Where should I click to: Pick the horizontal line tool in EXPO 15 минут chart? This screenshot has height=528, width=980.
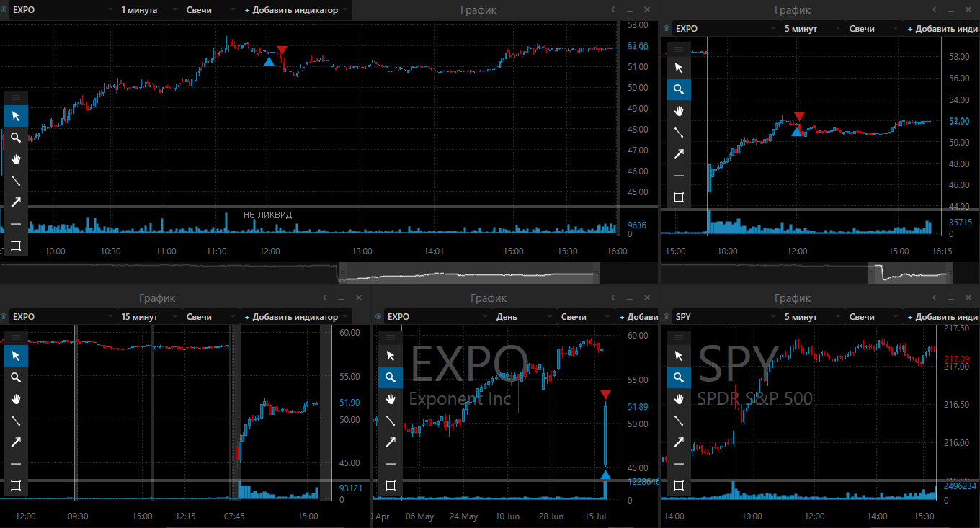click(16, 464)
